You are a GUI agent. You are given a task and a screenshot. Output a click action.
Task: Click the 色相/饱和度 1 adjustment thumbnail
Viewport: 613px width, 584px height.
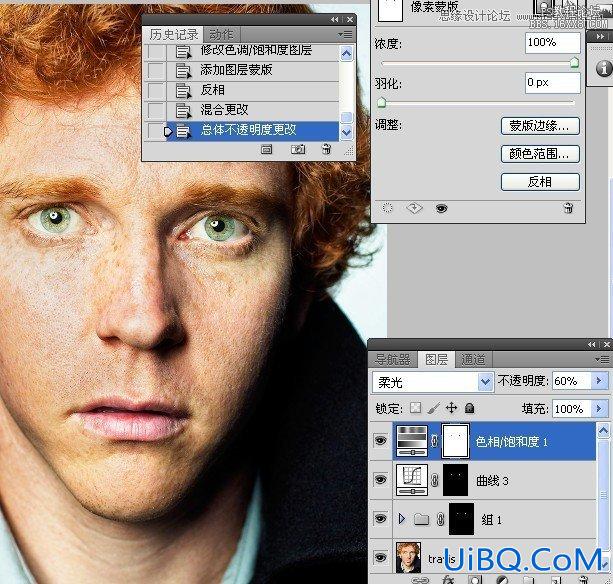(x=412, y=441)
